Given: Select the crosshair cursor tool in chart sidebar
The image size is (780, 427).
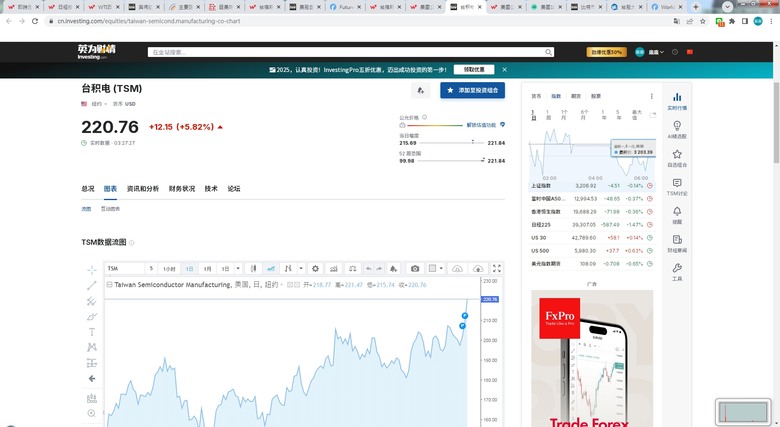Looking at the screenshot, I should pos(92,270).
